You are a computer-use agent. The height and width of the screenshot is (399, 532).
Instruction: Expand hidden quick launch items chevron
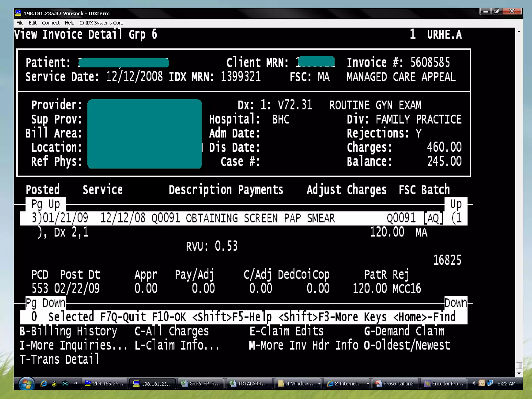(76, 383)
